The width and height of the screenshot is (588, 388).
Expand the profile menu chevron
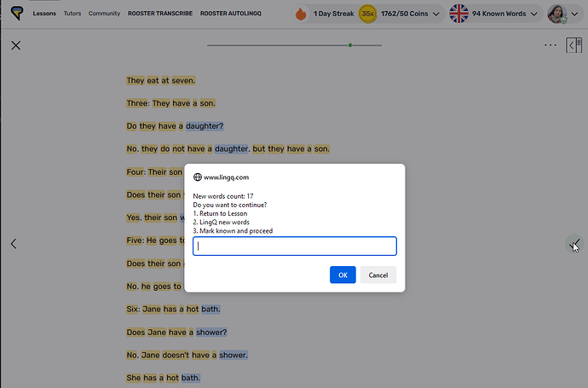pyautogui.click(x=574, y=14)
